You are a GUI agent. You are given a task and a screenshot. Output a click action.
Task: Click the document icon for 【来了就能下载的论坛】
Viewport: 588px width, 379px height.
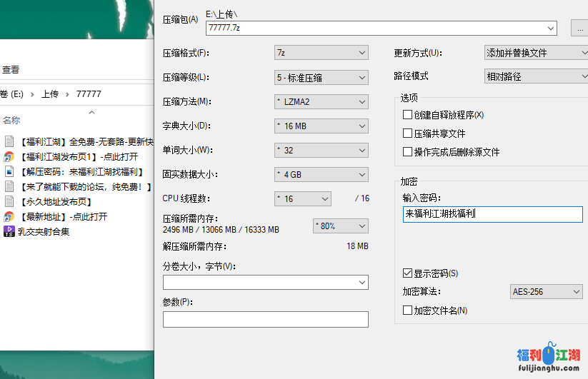(x=9, y=186)
